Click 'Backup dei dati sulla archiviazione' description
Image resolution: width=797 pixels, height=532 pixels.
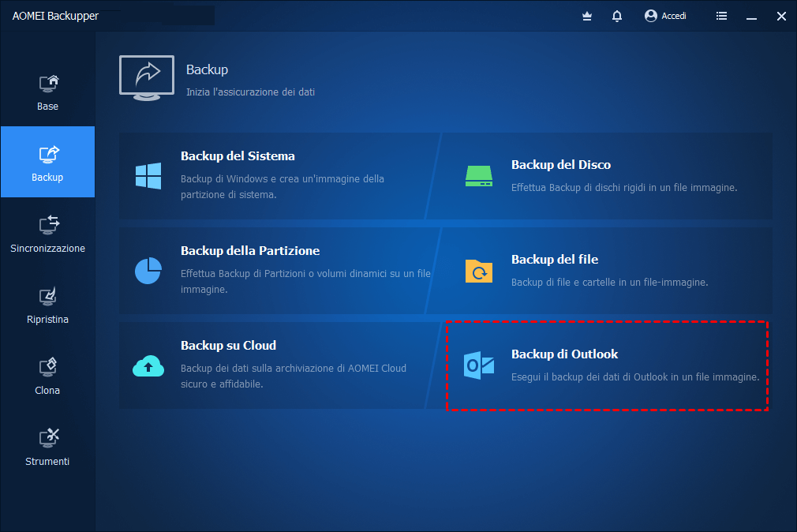[294, 376]
